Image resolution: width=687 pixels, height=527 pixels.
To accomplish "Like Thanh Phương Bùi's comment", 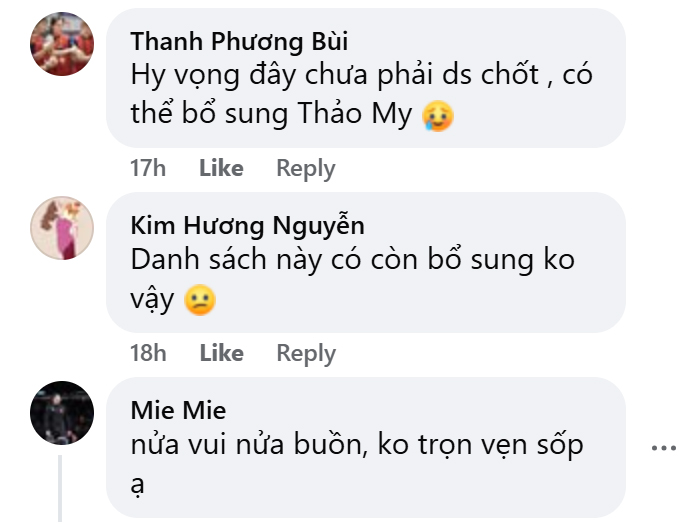I will (x=221, y=168).
